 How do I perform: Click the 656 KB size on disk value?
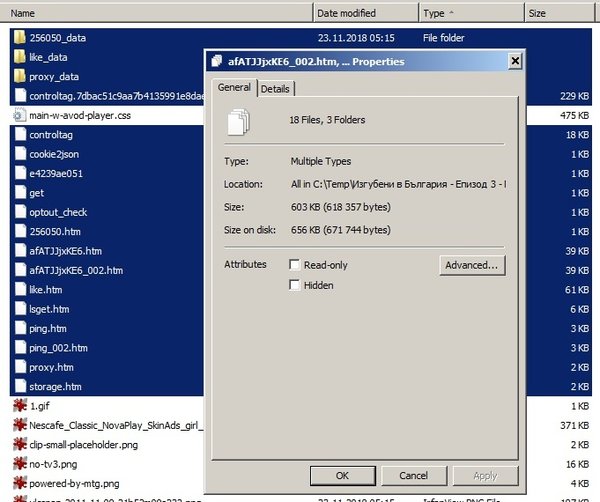pos(341,230)
